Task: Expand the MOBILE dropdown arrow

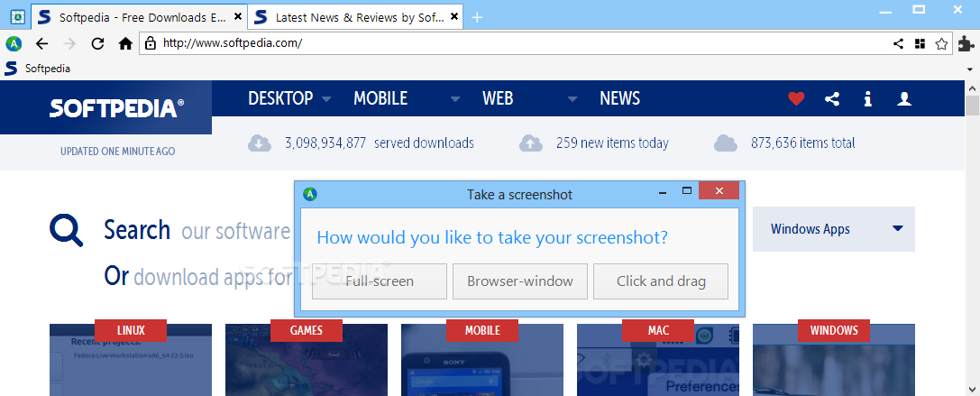Action: coord(455,99)
